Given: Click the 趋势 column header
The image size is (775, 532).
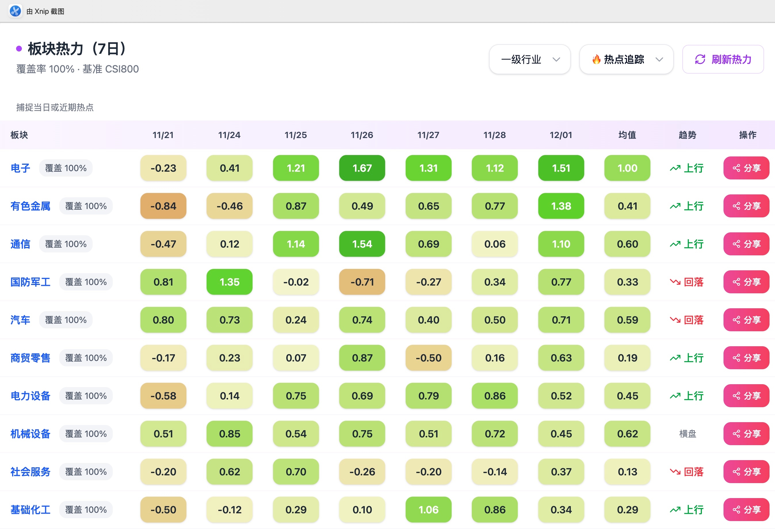Looking at the screenshot, I should pyautogui.click(x=687, y=135).
